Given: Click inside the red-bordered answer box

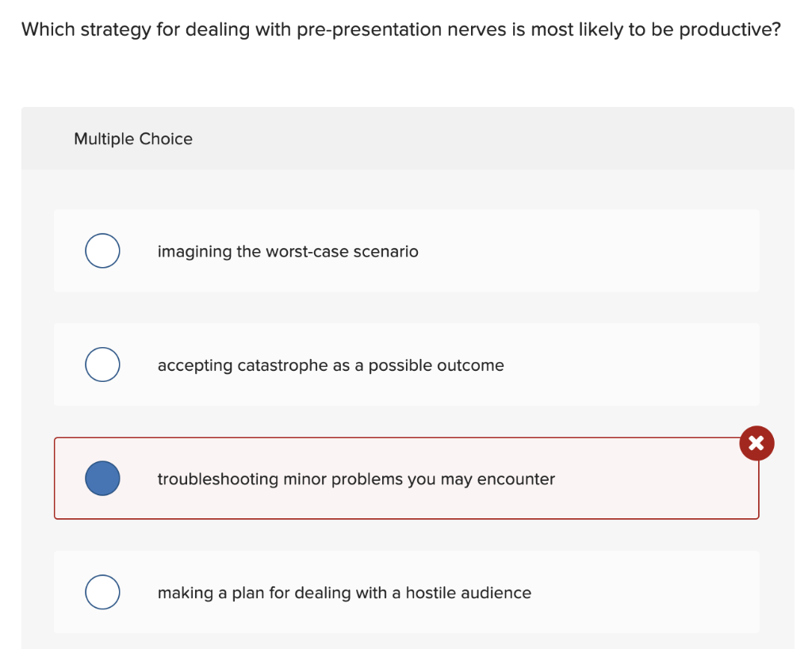Looking at the screenshot, I should [476, 478].
